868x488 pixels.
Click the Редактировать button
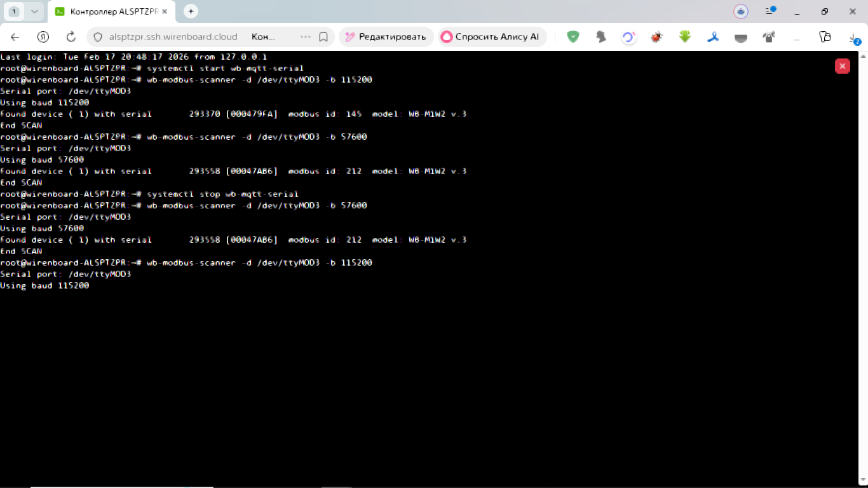pyautogui.click(x=386, y=37)
